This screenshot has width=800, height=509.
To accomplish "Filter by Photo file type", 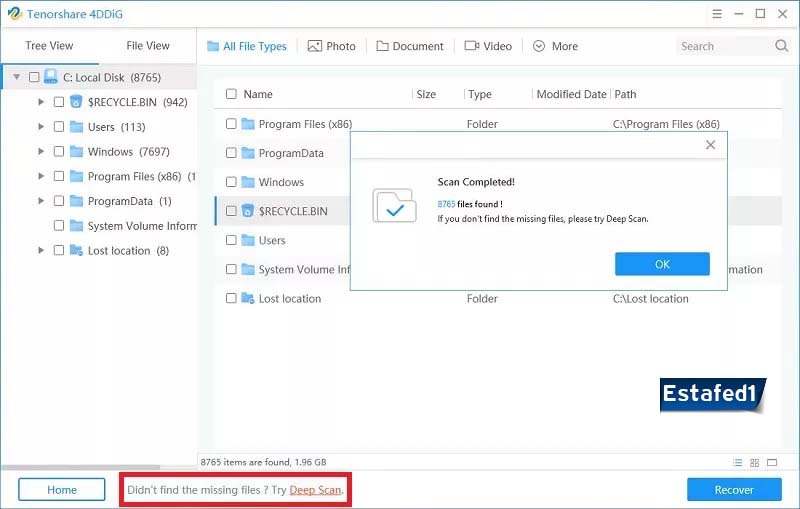I will tap(331, 46).
